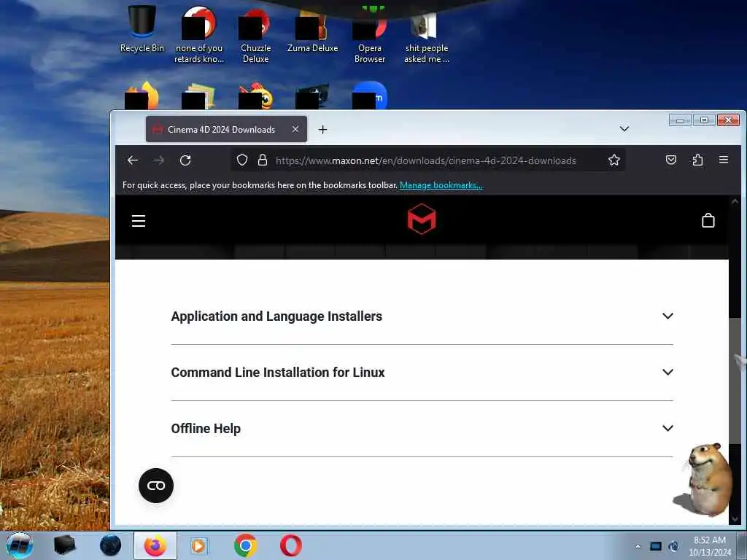
Task: Click the Offline Help heading text
Action: (206, 429)
